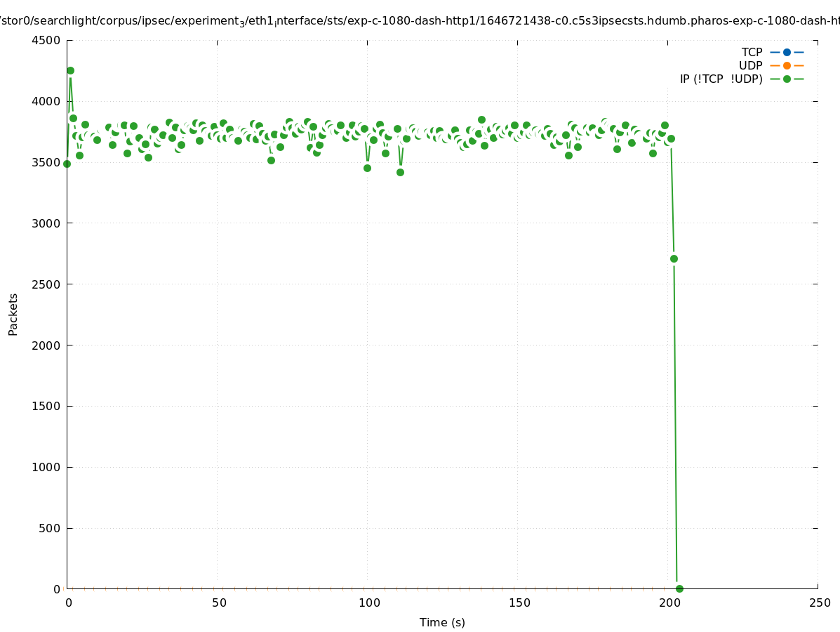Viewport: 840px width, 632px height.
Task: Click the 250 x-axis tick label
Action: [x=820, y=603]
